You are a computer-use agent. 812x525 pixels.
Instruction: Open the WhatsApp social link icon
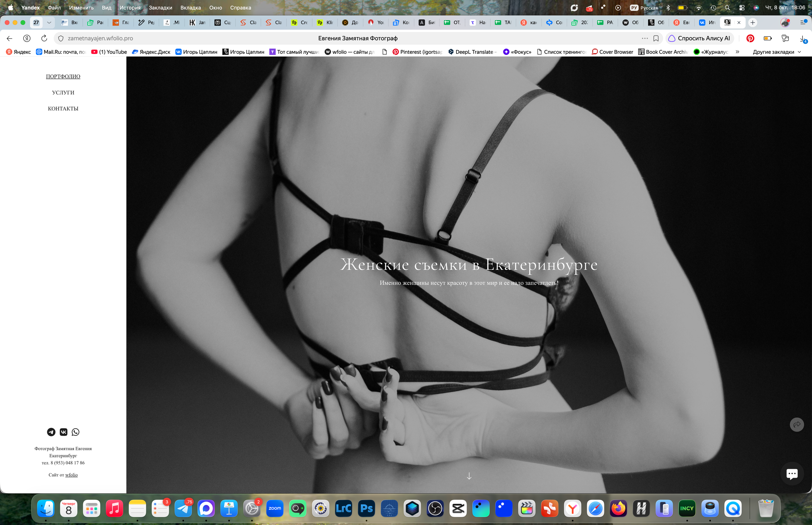pyautogui.click(x=76, y=432)
